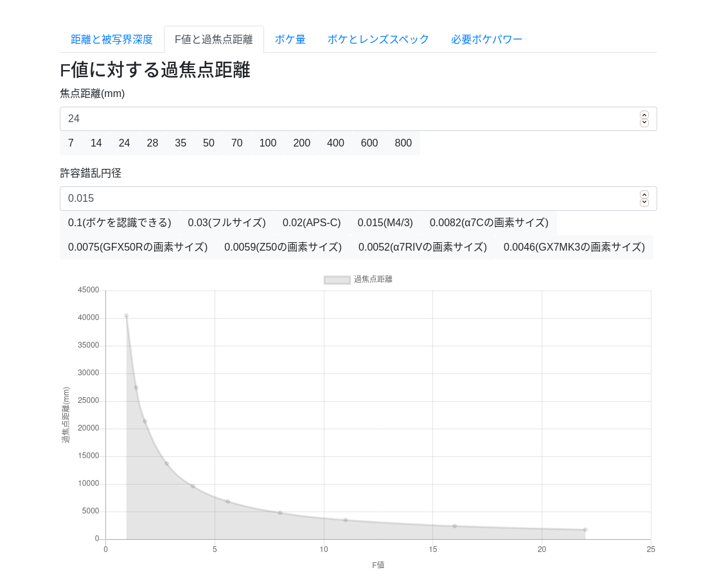Viewport: 717px width, 588px height.
Task: Select the 35 focal length preset
Action: tap(180, 143)
